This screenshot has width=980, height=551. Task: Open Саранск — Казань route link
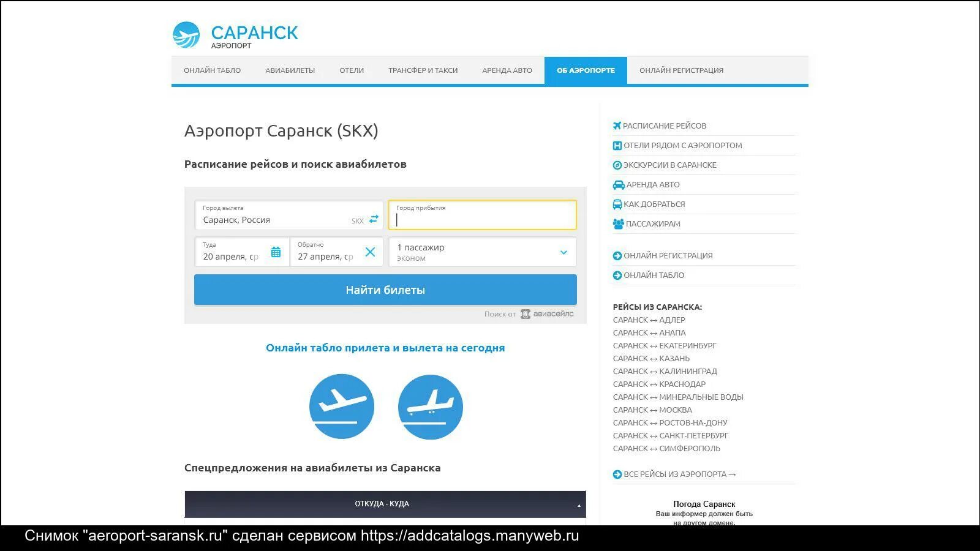pos(651,359)
